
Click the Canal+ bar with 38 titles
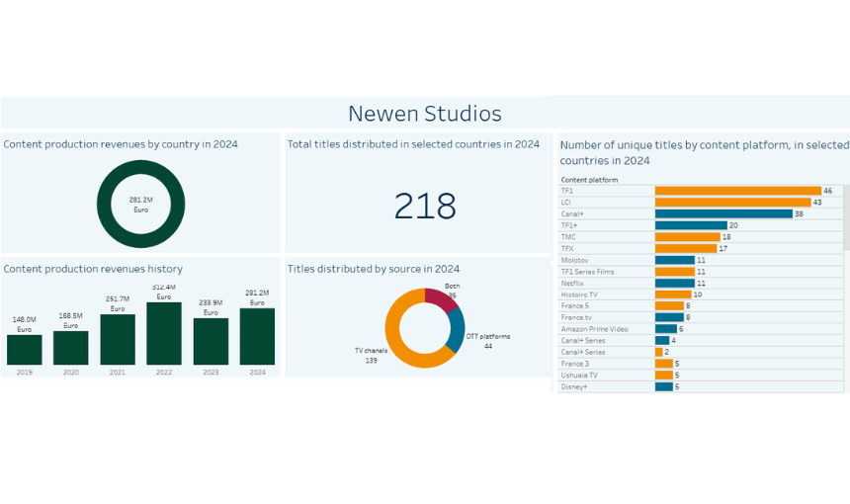coord(723,213)
